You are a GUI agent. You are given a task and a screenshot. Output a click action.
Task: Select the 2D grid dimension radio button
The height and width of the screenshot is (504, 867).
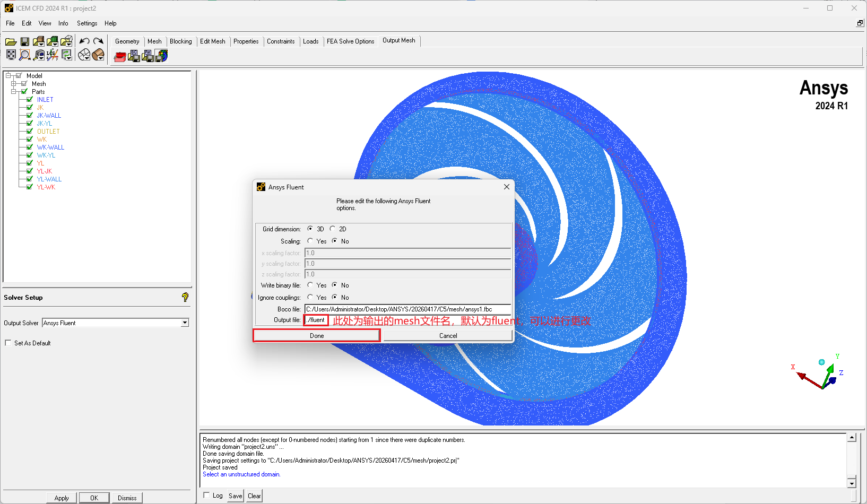pyautogui.click(x=333, y=229)
